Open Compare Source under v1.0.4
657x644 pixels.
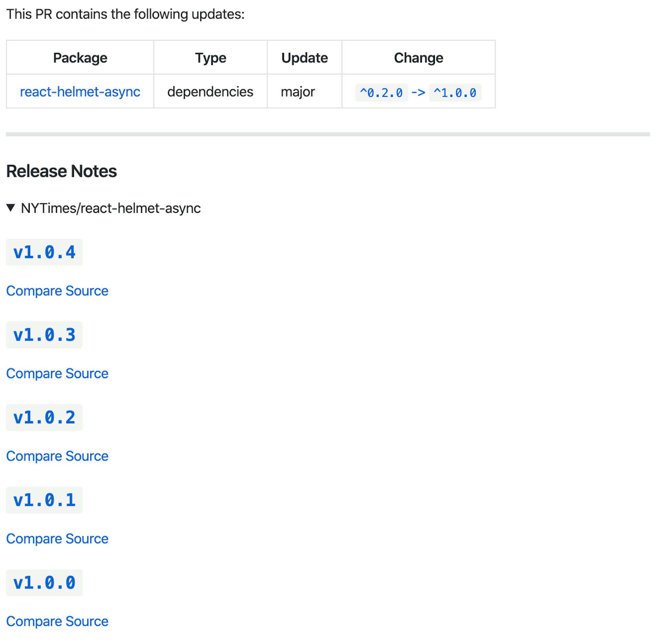tap(57, 291)
